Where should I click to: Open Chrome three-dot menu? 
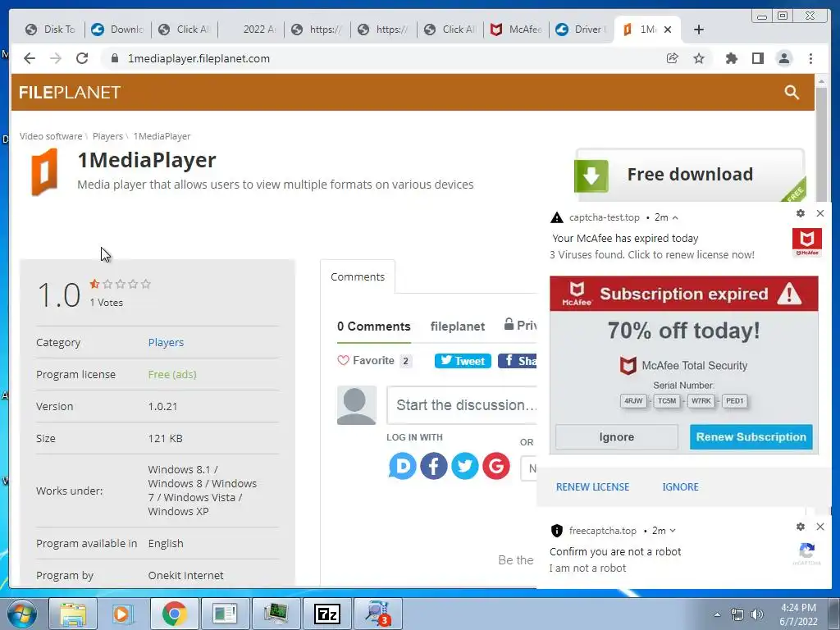(810, 58)
